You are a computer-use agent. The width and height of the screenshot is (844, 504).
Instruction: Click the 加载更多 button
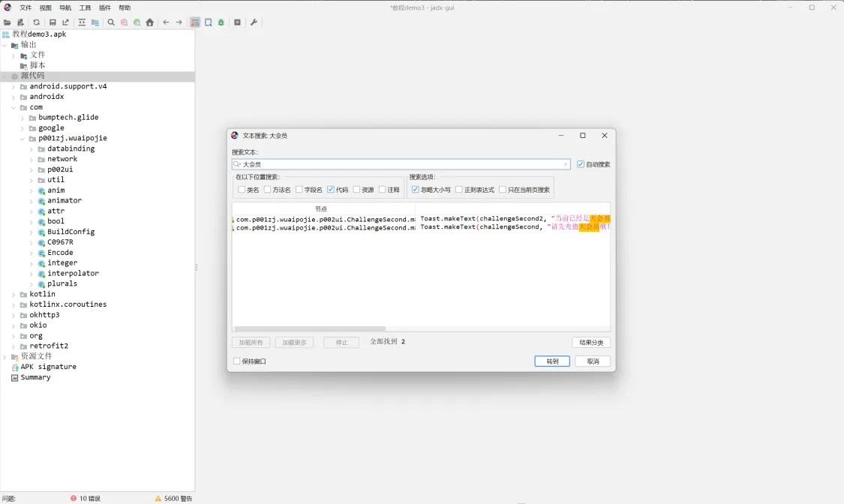(294, 342)
